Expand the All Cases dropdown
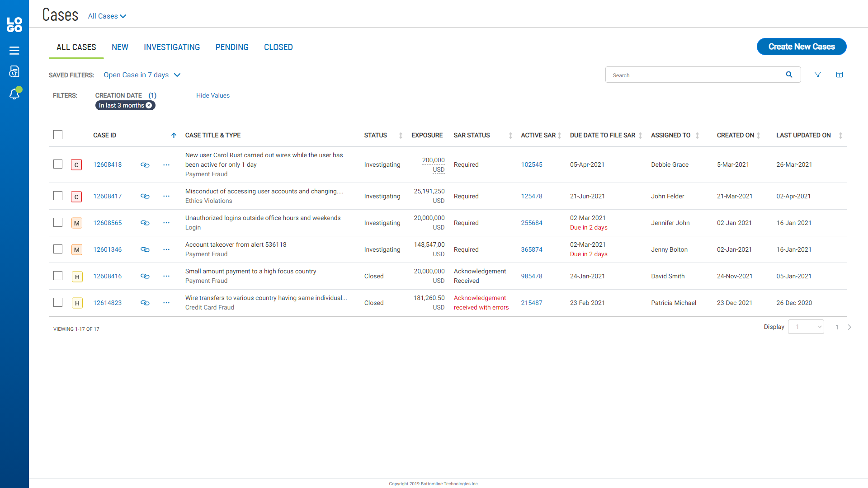Screen dimensions: 868x488 (107, 16)
